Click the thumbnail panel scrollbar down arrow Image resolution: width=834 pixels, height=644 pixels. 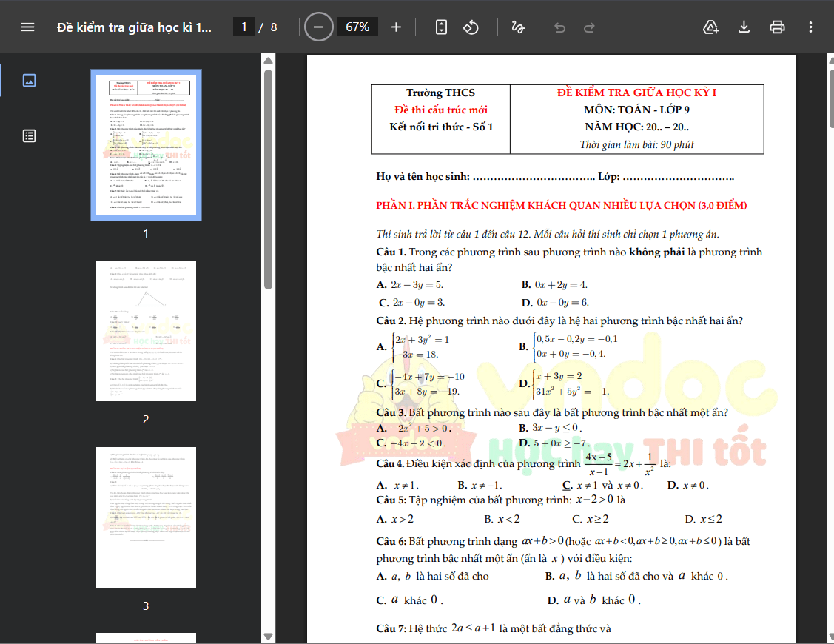(x=268, y=637)
